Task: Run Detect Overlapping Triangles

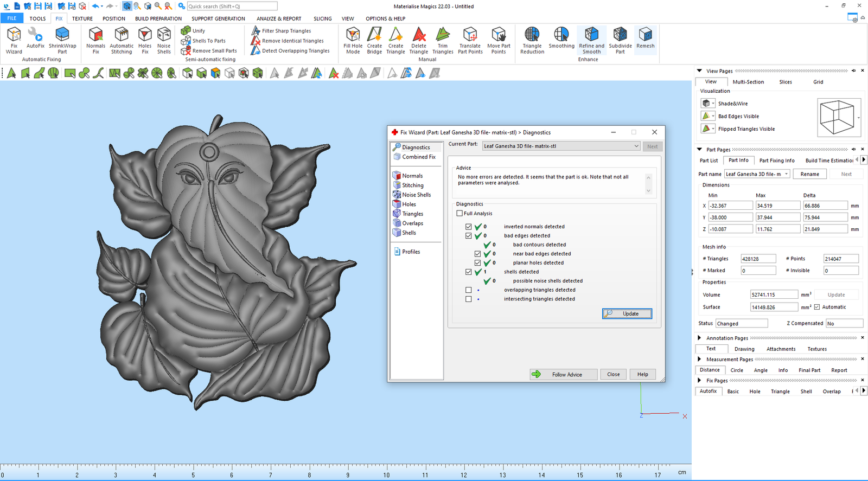Action: coord(290,50)
